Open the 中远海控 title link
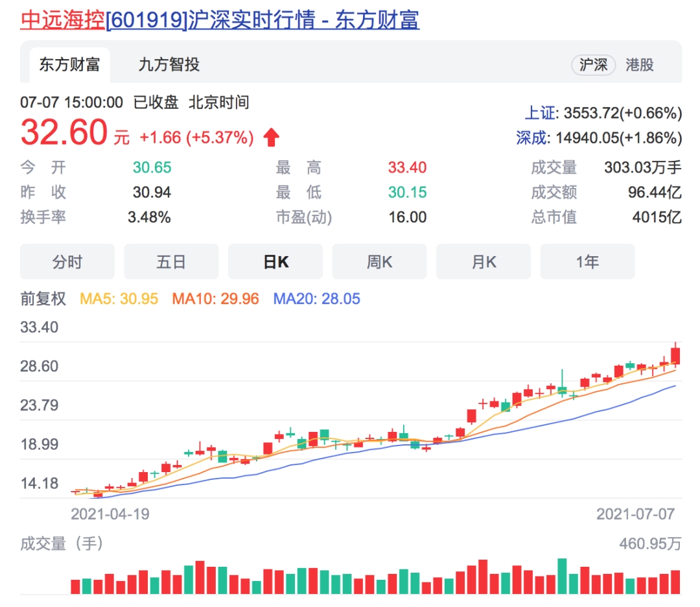The width and height of the screenshot is (700, 607). (x=62, y=20)
